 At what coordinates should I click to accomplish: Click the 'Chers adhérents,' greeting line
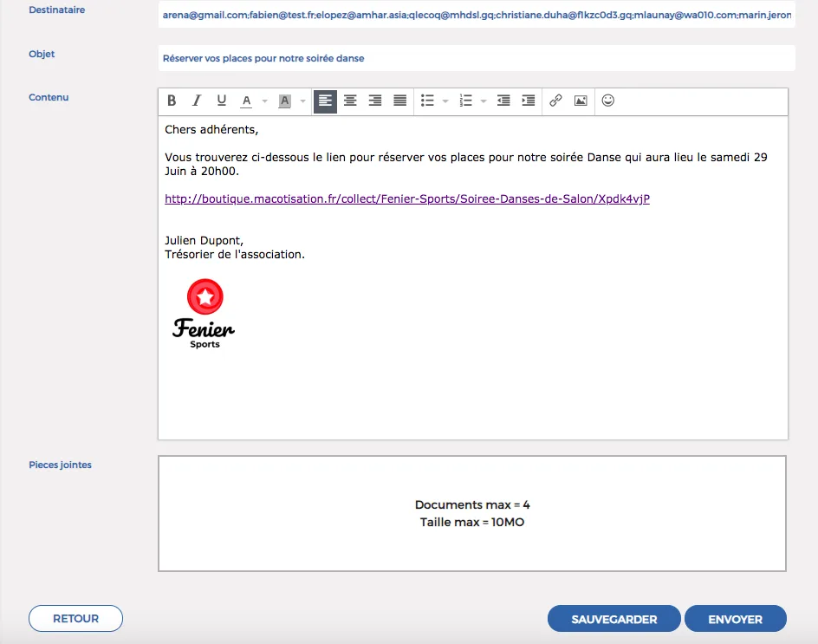click(x=211, y=129)
